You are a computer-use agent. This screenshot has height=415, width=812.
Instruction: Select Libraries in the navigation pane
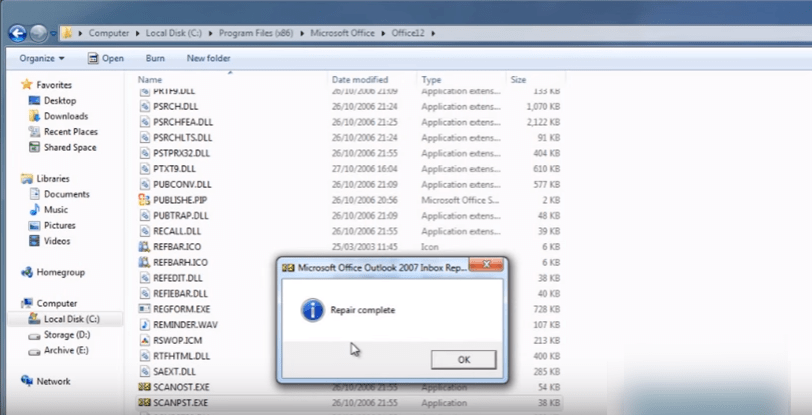pyautogui.click(x=46, y=178)
